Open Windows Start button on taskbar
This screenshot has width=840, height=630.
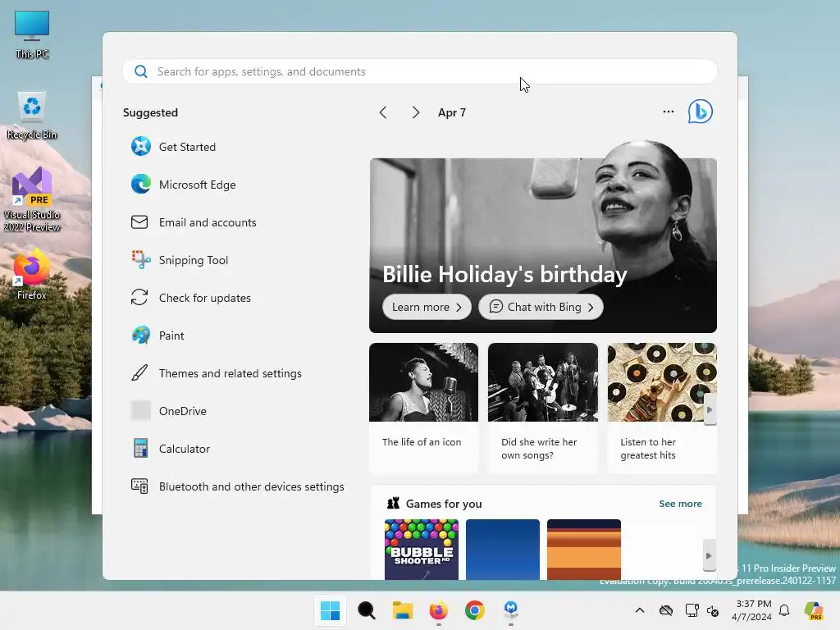[330, 610]
